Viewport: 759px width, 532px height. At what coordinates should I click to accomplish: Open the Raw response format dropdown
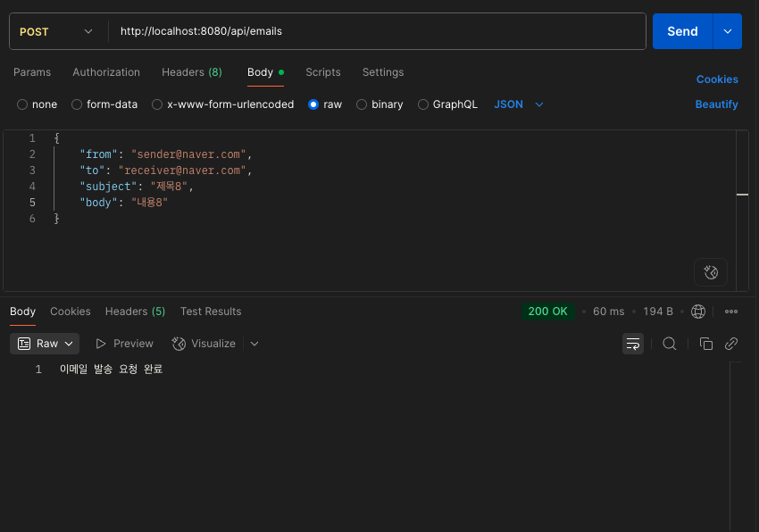[45, 344]
